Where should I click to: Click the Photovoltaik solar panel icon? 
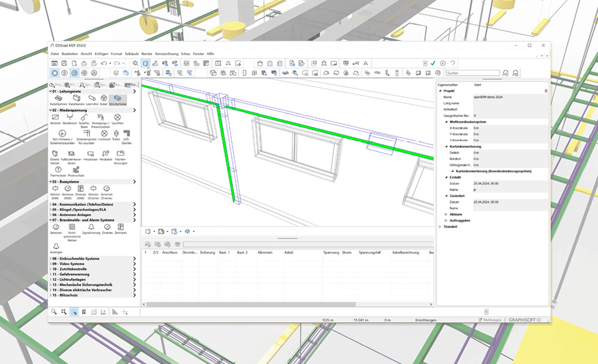pyautogui.click(x=75, y=171)
